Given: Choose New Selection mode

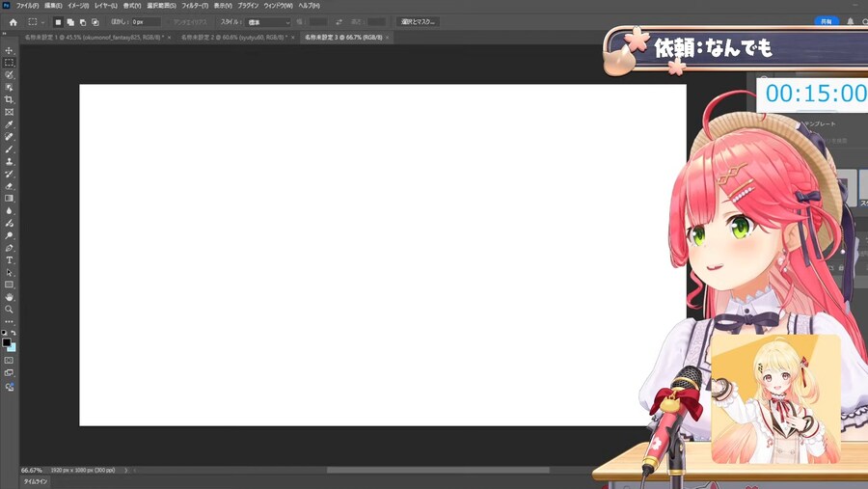Looking at the screenshot, I should [58, 22].
